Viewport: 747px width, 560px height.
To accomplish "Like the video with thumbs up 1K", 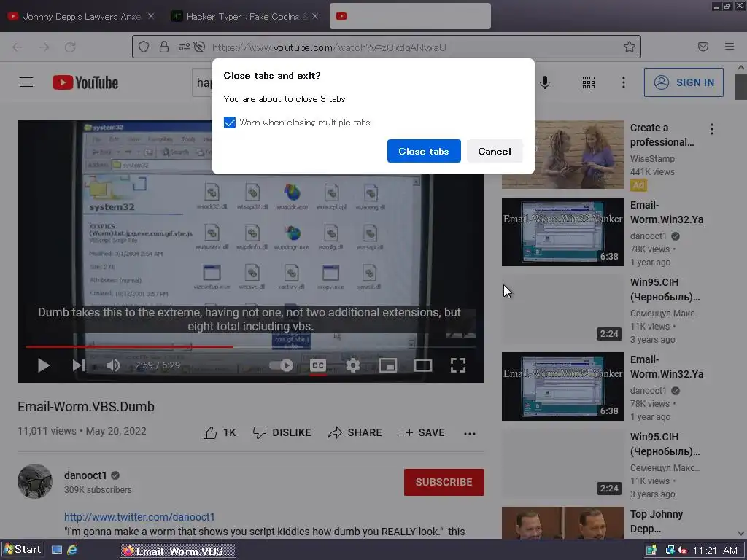I will [x=220, y=432].
